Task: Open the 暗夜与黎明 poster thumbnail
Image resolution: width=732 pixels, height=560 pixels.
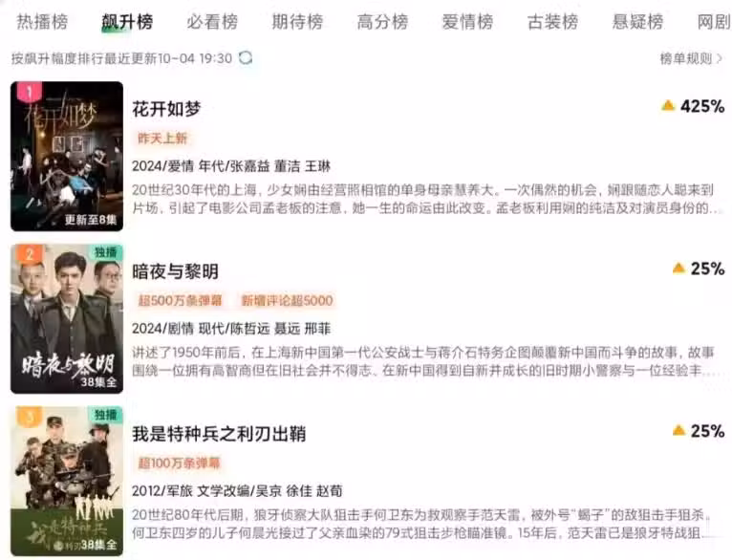Action: point(67,319)
